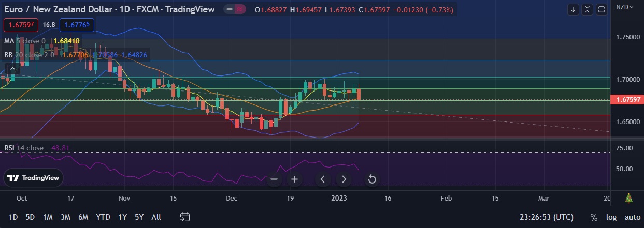Viewport: 644px width, 228px height.
Task: Click the Oct label on time axis
Action: [22, 198]
